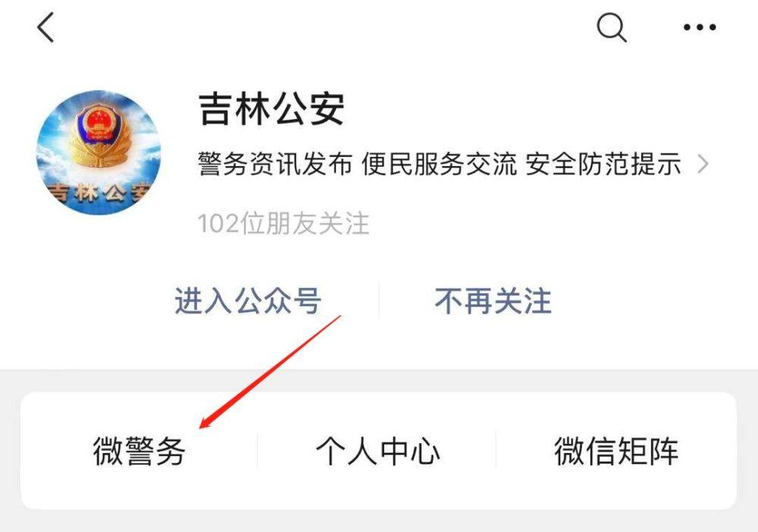Tap the item the red arrow points to

pyautogui.click(x=139, y=451)
